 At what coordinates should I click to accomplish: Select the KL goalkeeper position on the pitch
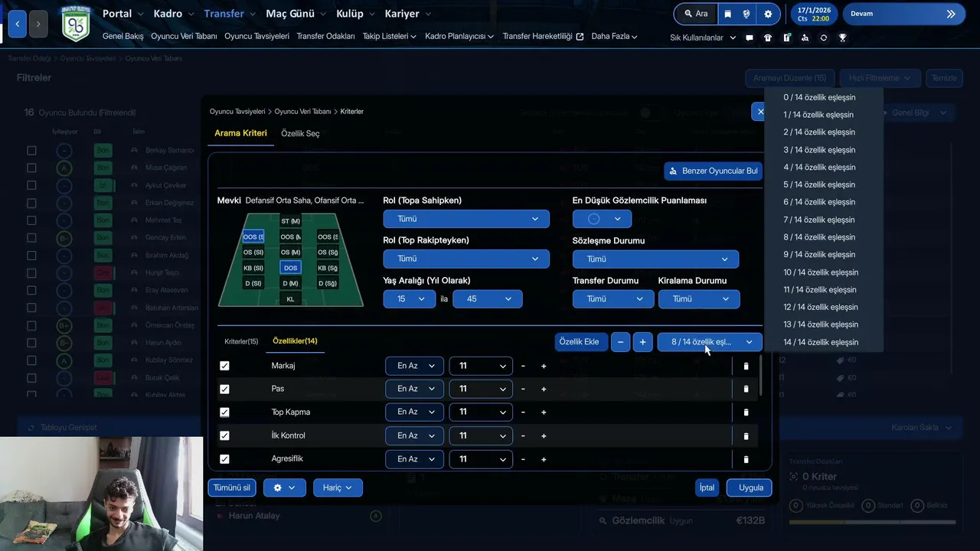pyautogui.click(x=290, y=299)
